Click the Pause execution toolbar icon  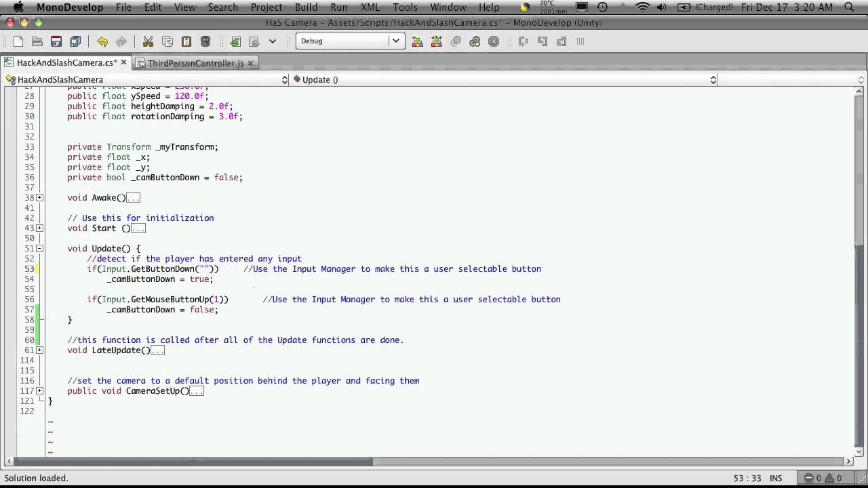(x=580, y=41)
